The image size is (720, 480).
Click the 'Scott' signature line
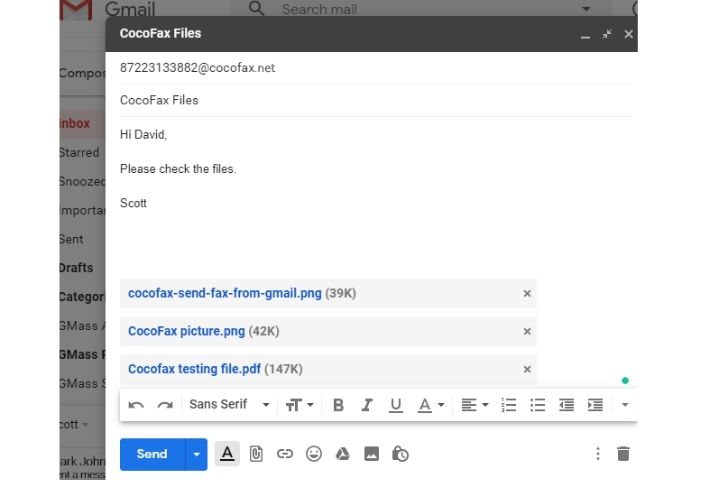tap(133, 203)
